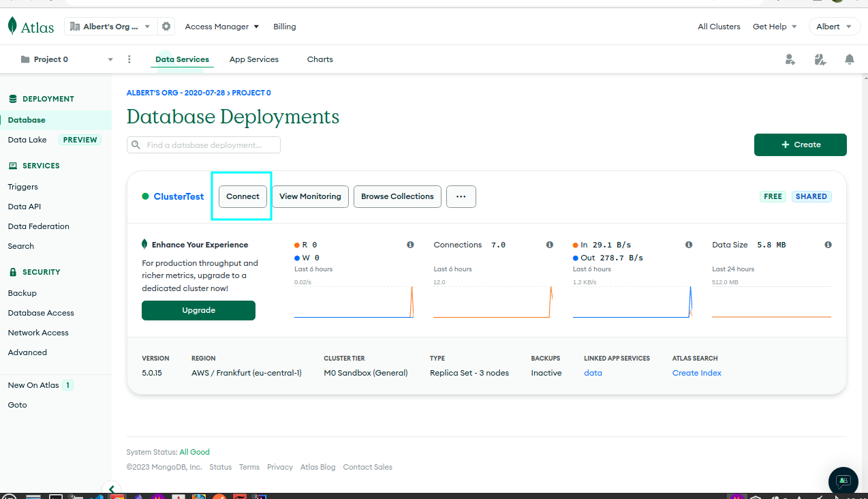Click the Connections chart graph

tap(493, 301)
